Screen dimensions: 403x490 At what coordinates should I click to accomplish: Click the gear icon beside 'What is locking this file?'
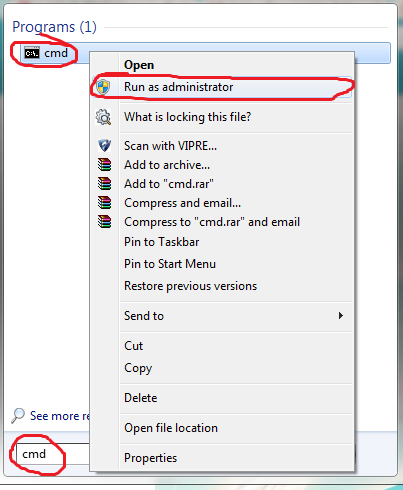[x=103, y=117]
